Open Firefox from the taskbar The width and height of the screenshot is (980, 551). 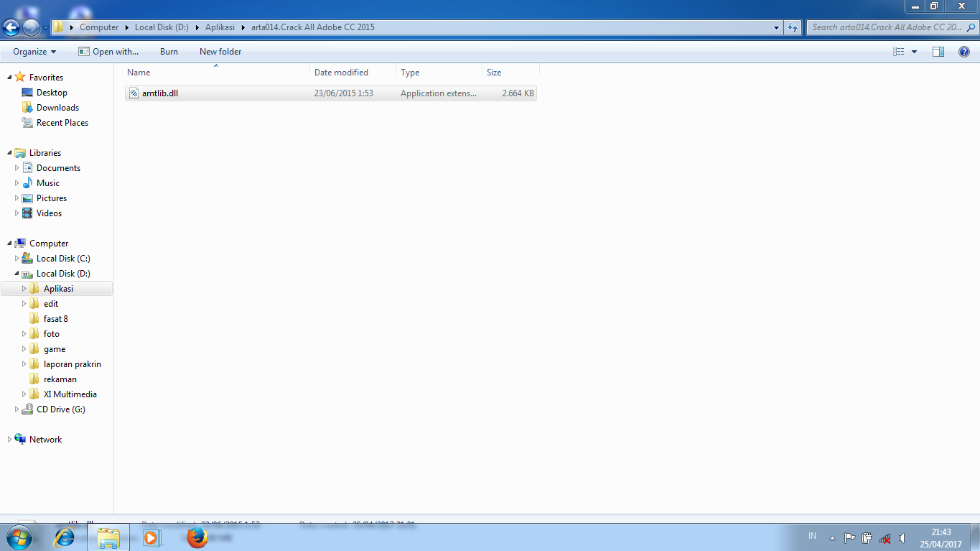coord(196,537)
